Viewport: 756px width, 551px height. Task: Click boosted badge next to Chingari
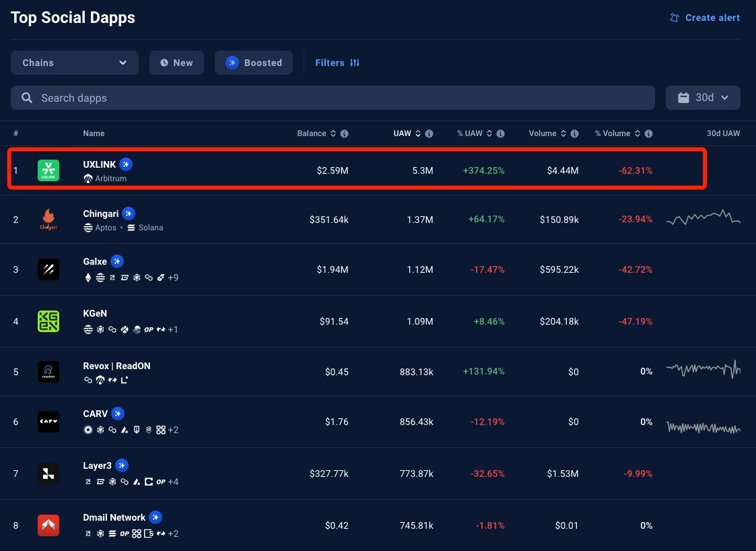tap(129, 214)
